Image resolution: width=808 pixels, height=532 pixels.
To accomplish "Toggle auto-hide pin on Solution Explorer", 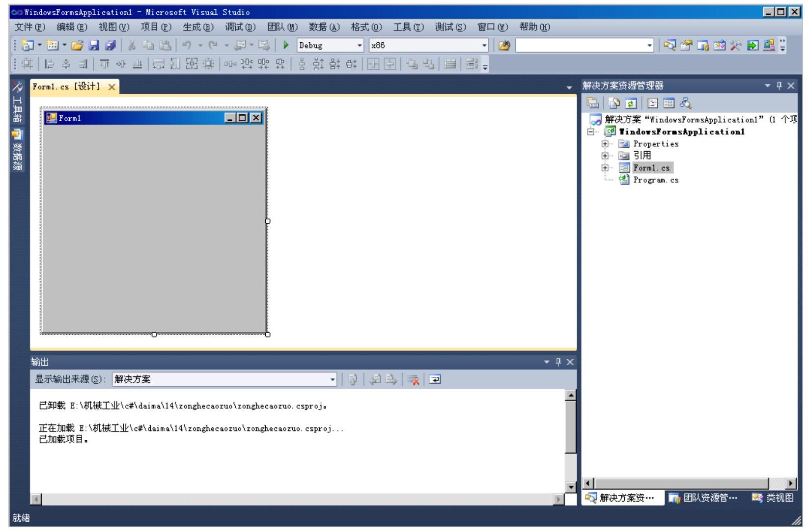I will pyautogui.click(x=779, y=86).
